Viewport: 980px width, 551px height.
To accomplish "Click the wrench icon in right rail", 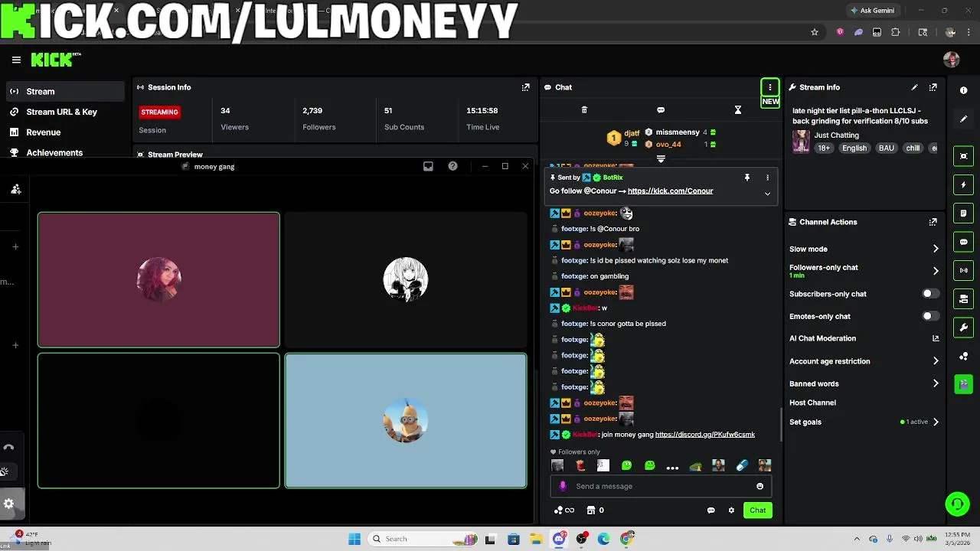I will pyautogui.click(x=963, y=328).
